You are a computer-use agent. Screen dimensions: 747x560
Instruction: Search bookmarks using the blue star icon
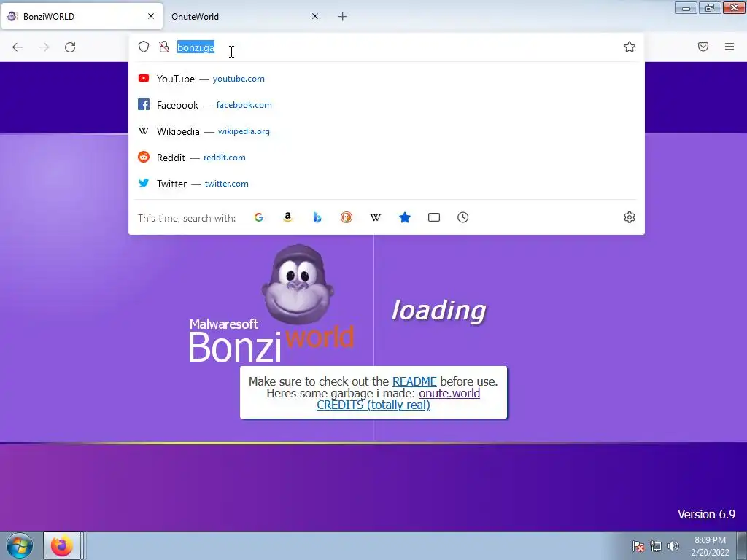click(x=404, y=217)
